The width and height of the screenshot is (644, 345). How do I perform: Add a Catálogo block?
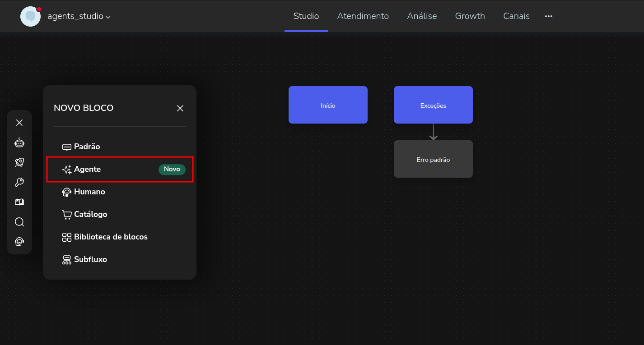(90, 214)
